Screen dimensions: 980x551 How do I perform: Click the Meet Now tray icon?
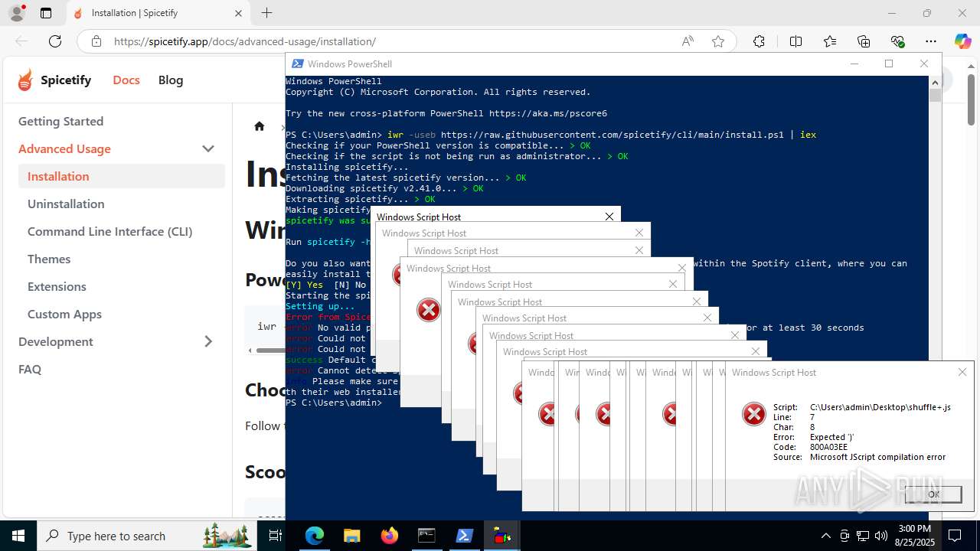coord(844,536)
